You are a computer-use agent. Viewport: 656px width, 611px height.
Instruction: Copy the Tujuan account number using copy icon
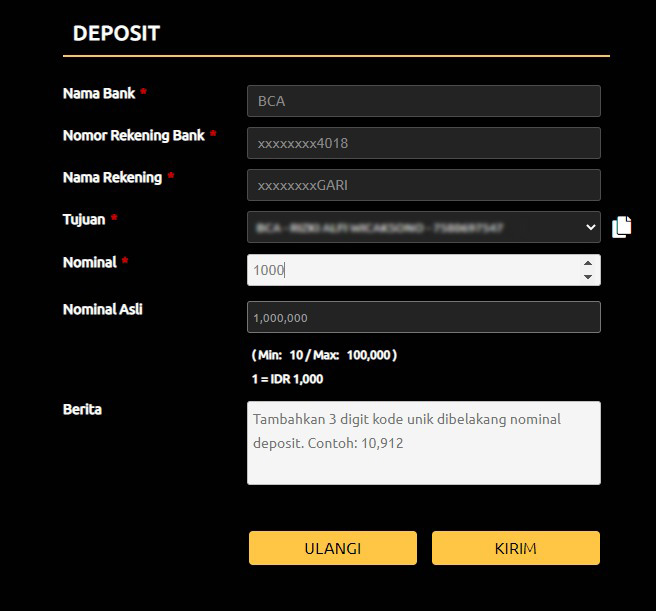pyautogui.click(x=621, y=227)
